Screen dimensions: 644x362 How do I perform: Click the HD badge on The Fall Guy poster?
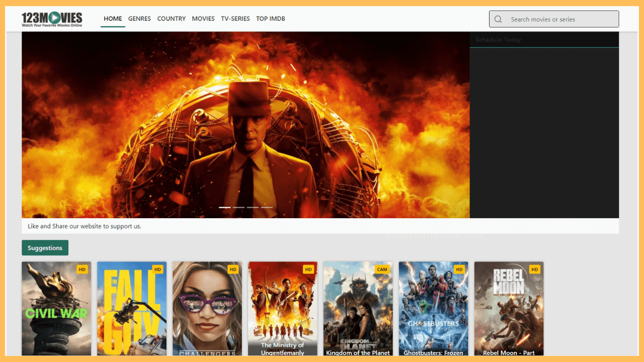[x=157, y=269]
